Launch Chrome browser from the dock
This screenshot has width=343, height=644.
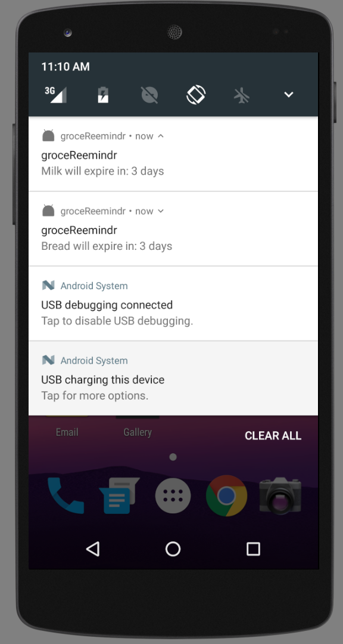(226, 496)
